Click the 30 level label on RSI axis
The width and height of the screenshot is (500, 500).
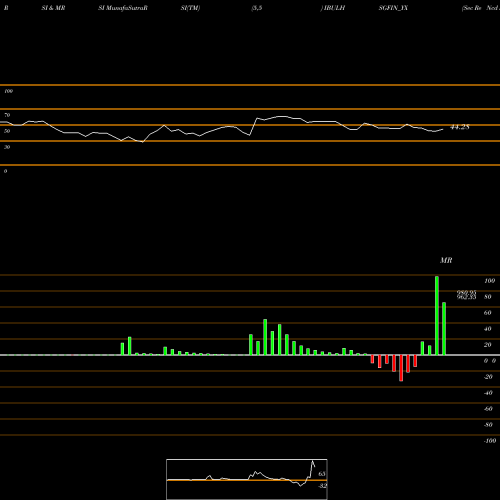(7, 147)
